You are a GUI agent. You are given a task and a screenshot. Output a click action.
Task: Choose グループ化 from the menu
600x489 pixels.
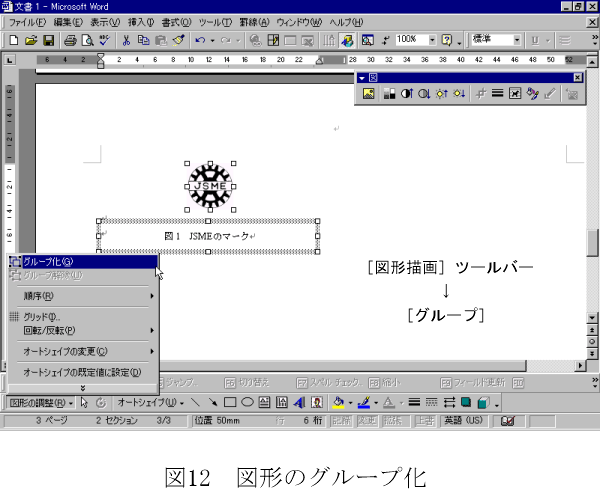[x=83, y=262]
